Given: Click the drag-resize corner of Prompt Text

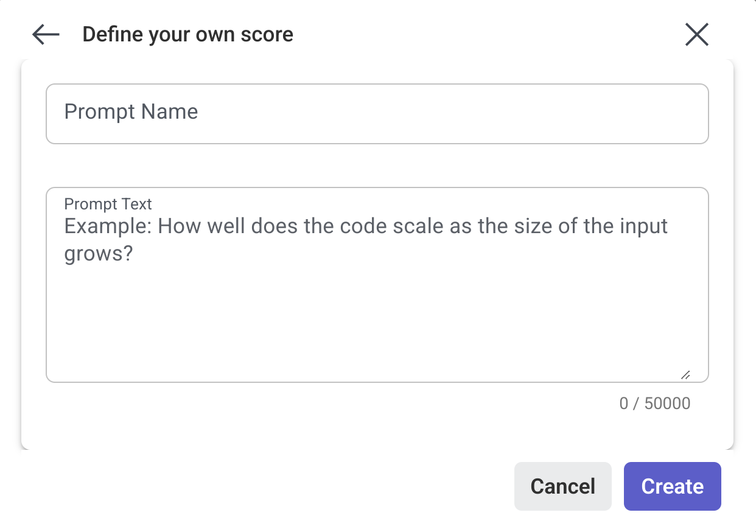Looking at the screenshot, I should click(x=686, y=374).
